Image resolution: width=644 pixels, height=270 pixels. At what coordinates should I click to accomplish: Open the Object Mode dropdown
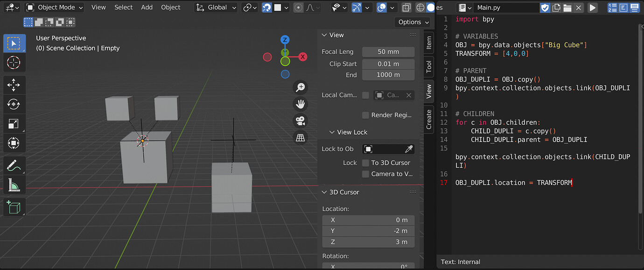pyautogui.click(x=54, y=7)
